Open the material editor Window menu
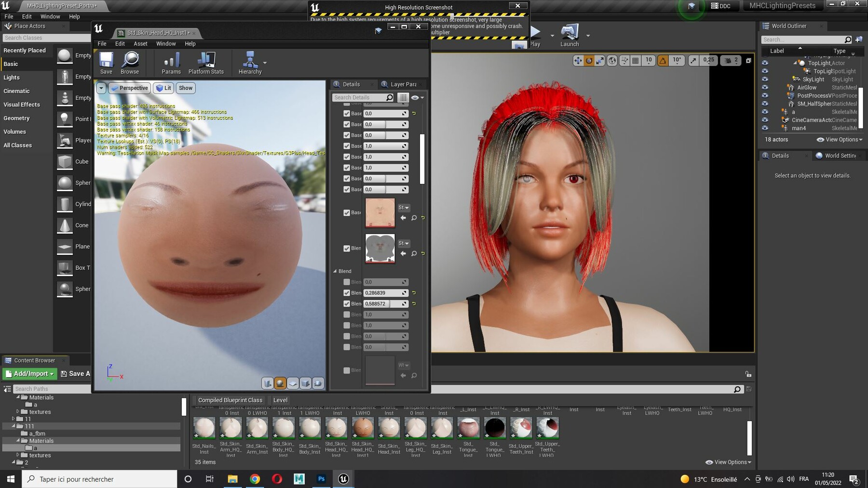The height and width of the screenshot is (488, 868). pos(166,43)
